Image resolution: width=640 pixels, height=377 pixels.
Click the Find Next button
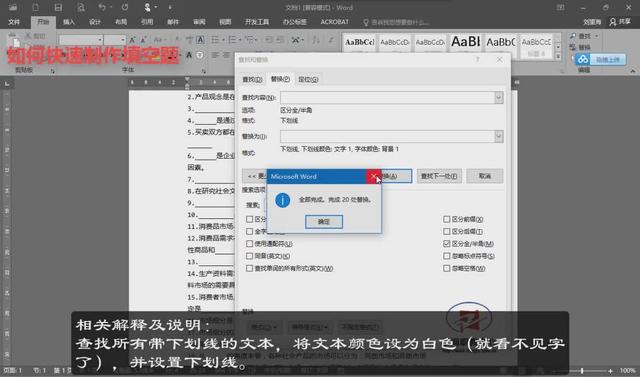coord(439,176)
